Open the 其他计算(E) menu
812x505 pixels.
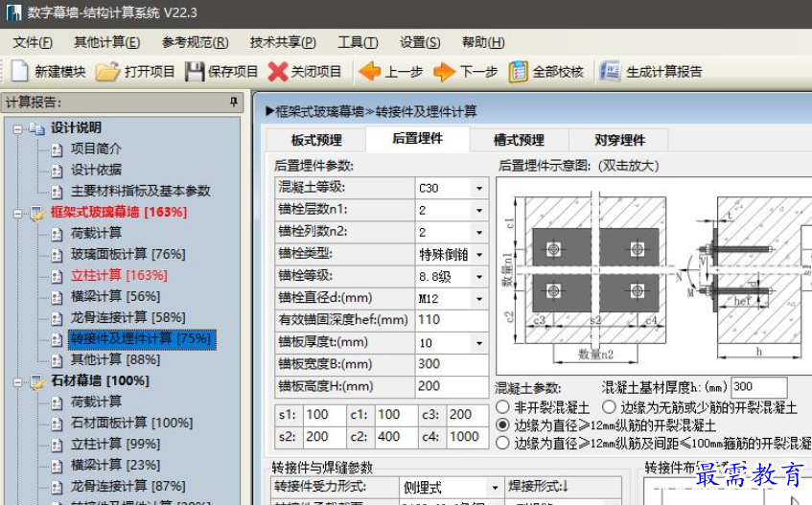pos(106,42)
